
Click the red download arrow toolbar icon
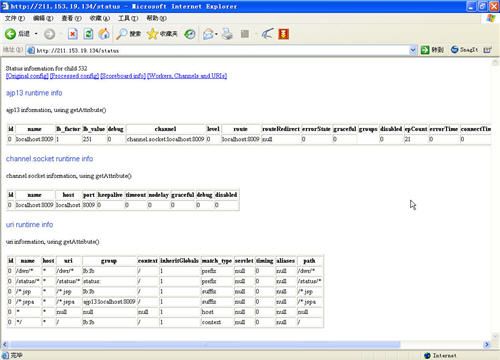point(283,34)
